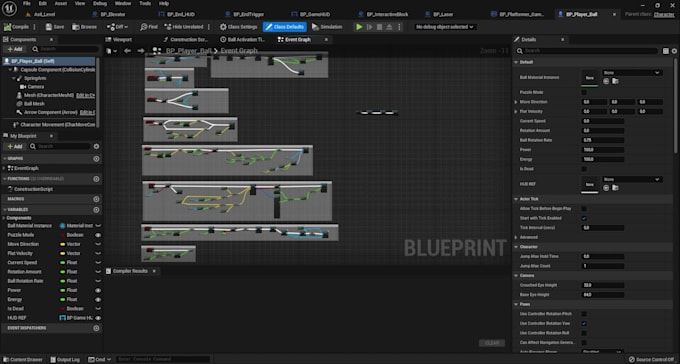Switch to Construction Script tab
Image resolution: width=680 pixels, height=364 pixels.
tap(189, 39)
